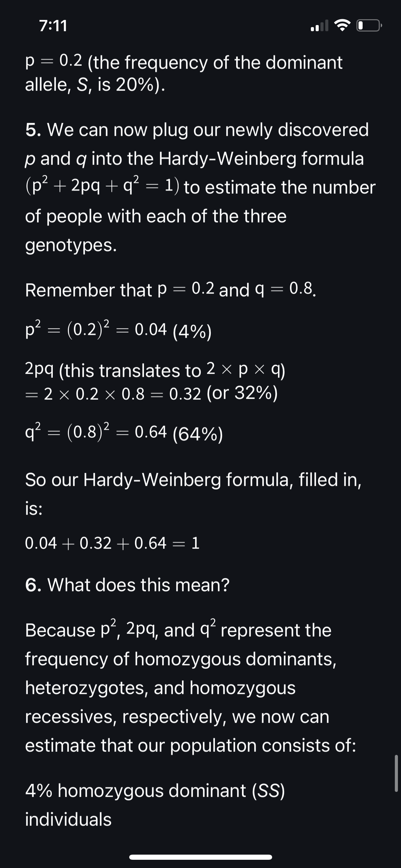
Task: Tap the q² = (0.8)² = 0.64 equation
Action: click(124, 433)
